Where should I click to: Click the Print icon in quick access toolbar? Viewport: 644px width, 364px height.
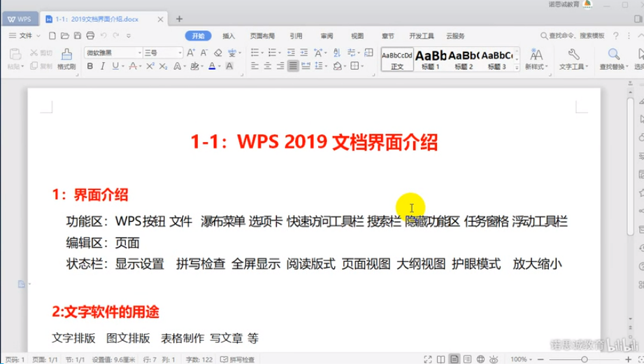click(90, 36)
